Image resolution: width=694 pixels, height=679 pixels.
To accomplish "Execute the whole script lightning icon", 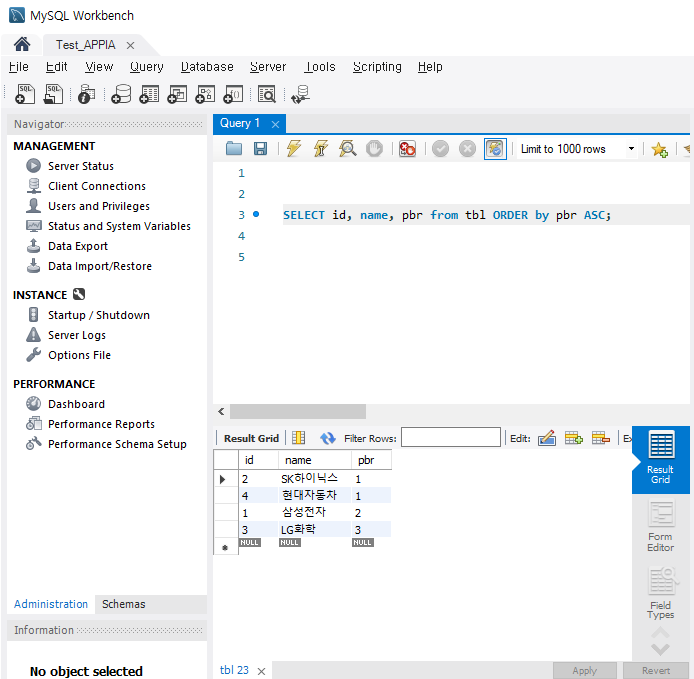I will click(294, 149).
